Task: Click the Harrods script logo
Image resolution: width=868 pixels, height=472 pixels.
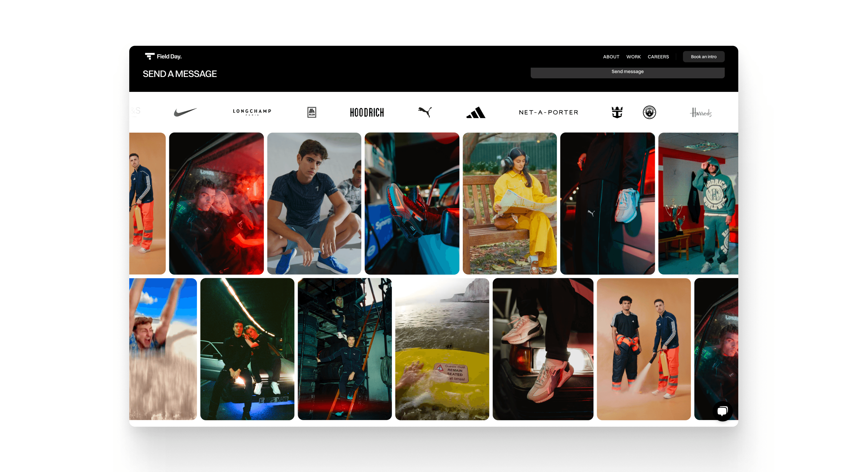Action: coord(701,113)
